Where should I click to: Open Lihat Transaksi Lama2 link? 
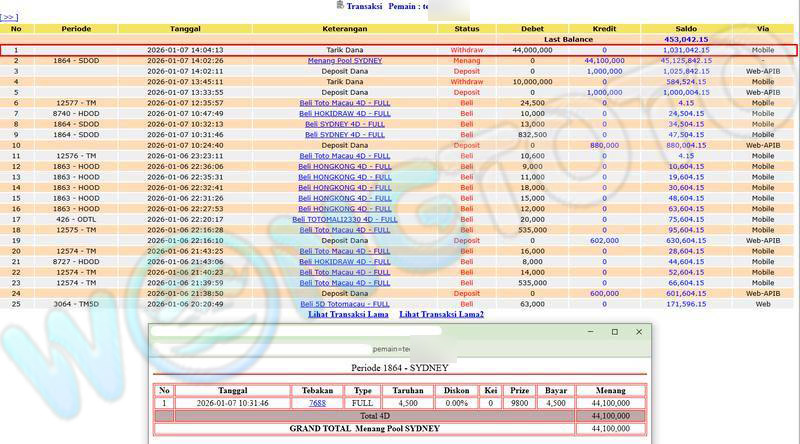click(441, 314)
